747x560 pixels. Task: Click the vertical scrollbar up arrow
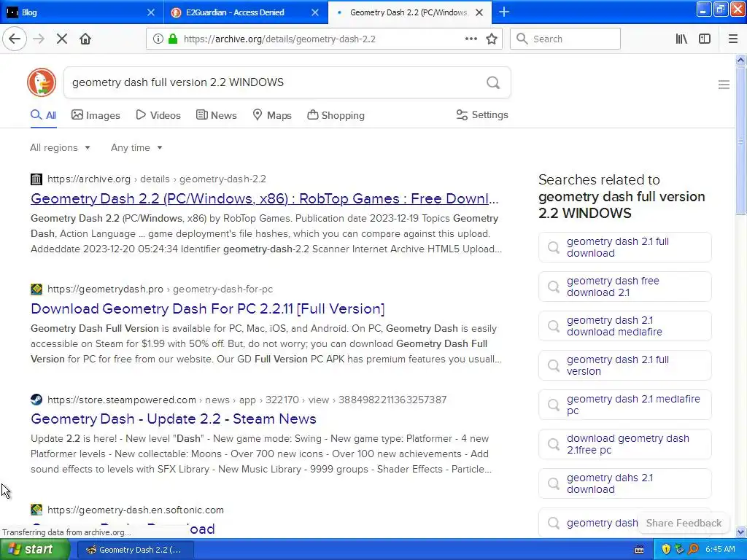coord(740,60)
